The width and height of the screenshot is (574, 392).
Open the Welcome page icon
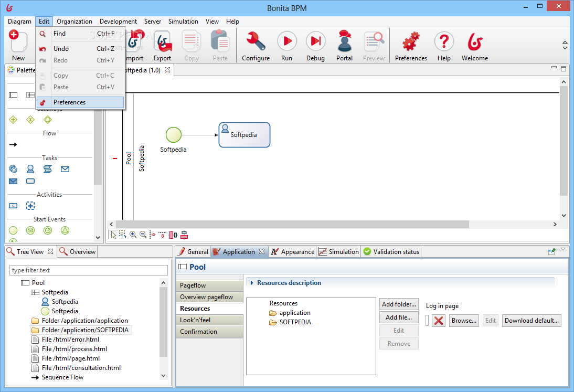point(475,45)
